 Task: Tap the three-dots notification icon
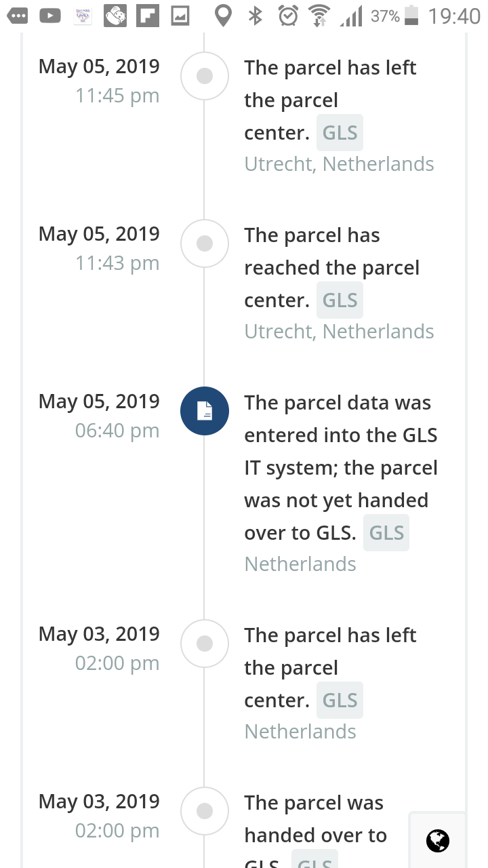[x=18, y=16]
